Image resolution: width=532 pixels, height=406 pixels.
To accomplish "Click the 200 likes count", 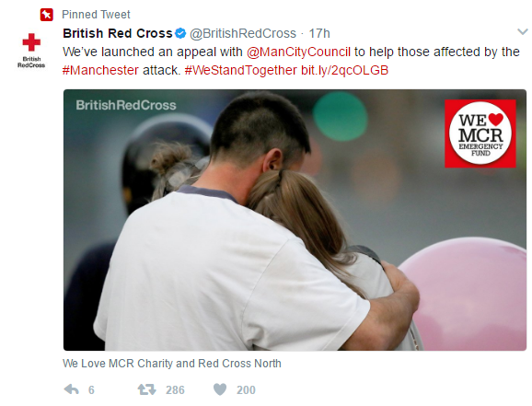I will pyautogui.click(x=246, y=389).
